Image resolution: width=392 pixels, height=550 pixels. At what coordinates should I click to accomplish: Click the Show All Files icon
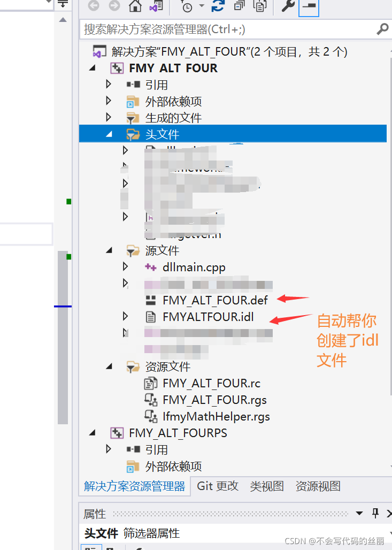tap(260, 6)
